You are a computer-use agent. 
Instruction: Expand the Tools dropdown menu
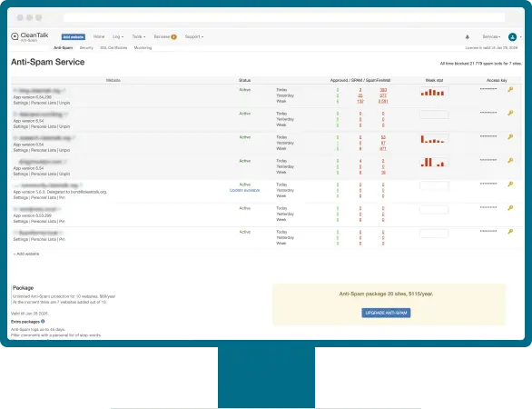(138, 36)
